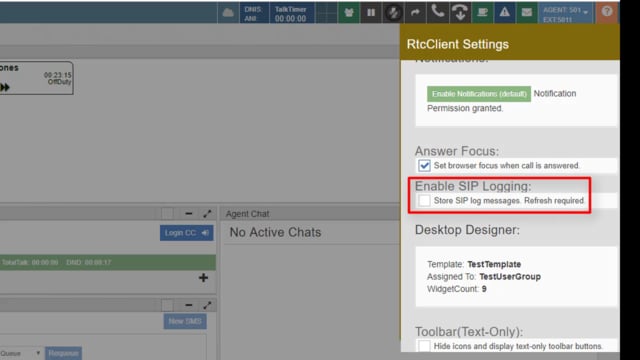Click the No Active Chats text
The image size is (640, 360).
pyautogui.click(x=275, y=232)
